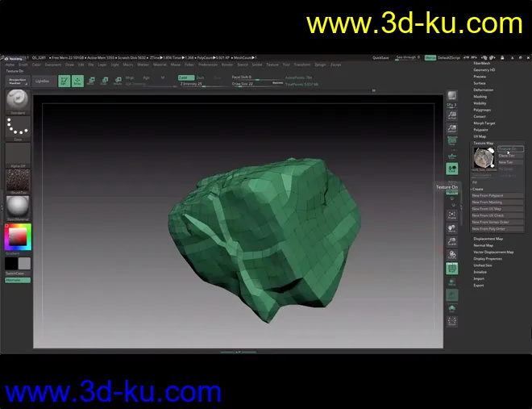
Task: Expand the Deformation subpalette
Action: (x=484, y=90)
